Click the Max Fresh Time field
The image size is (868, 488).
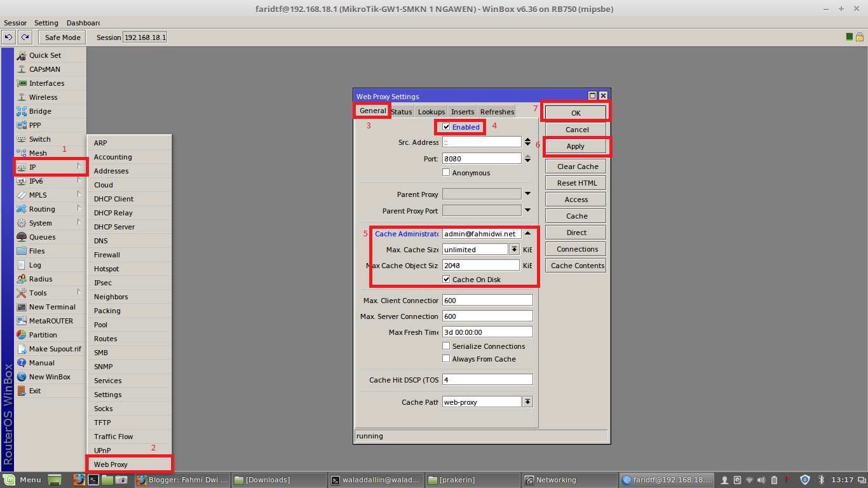tap(487, 332)
